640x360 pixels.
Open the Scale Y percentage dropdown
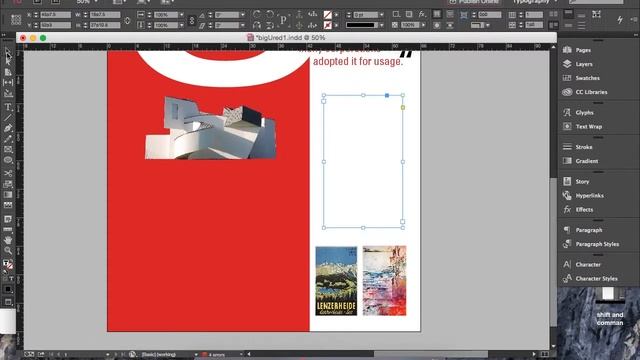click(x=182, y=25)
